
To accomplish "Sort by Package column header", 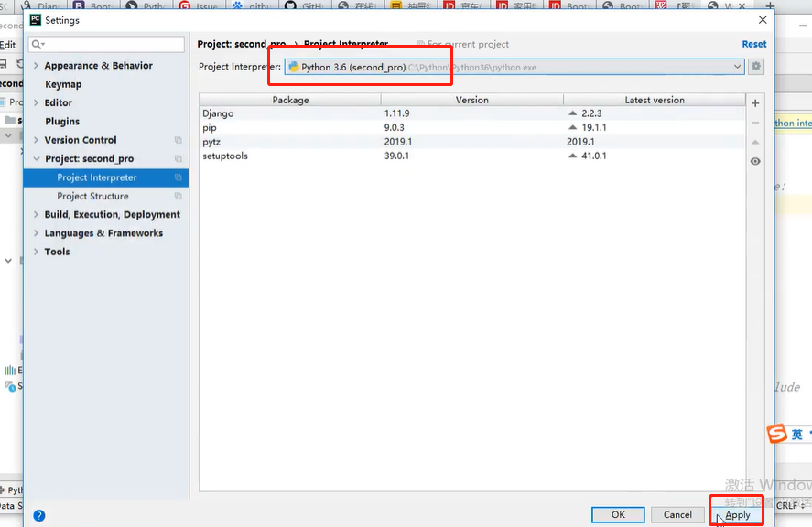I will point(290,100).
